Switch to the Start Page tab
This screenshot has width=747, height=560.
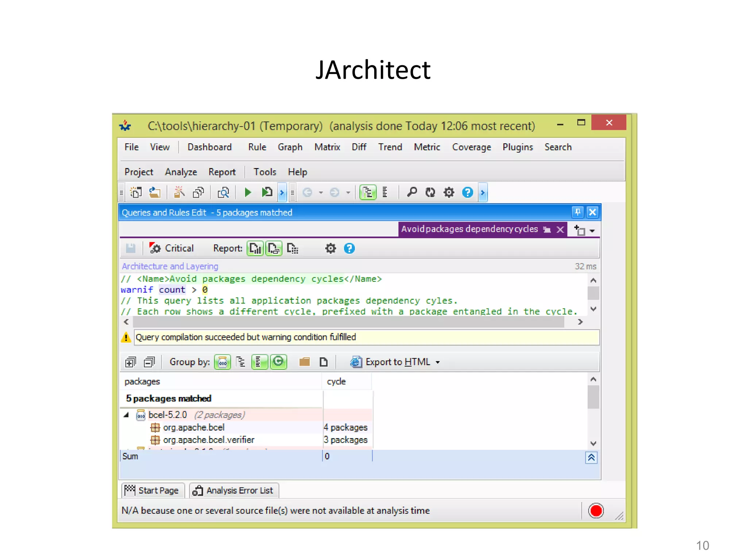(153, 490)
